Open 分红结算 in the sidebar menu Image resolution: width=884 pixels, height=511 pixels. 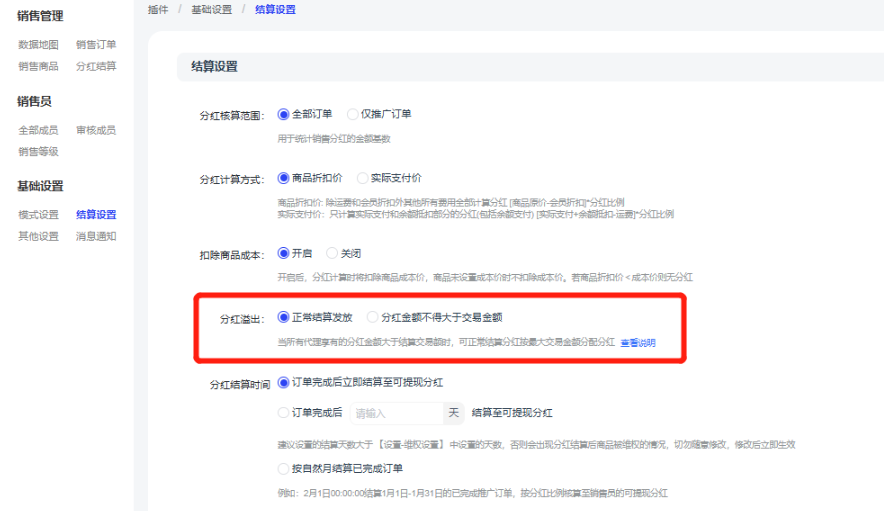96,66
